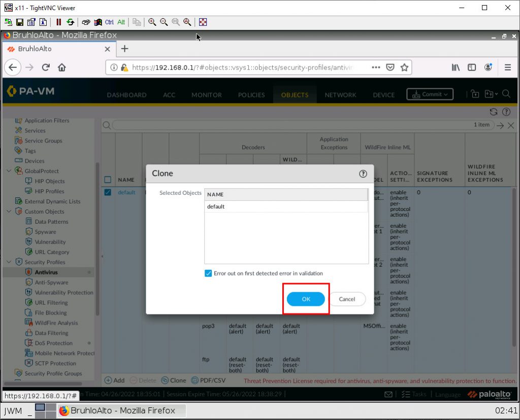Collapse the Custom Objects section
Screen dimensions: 520x420
[x=9, y=212]
